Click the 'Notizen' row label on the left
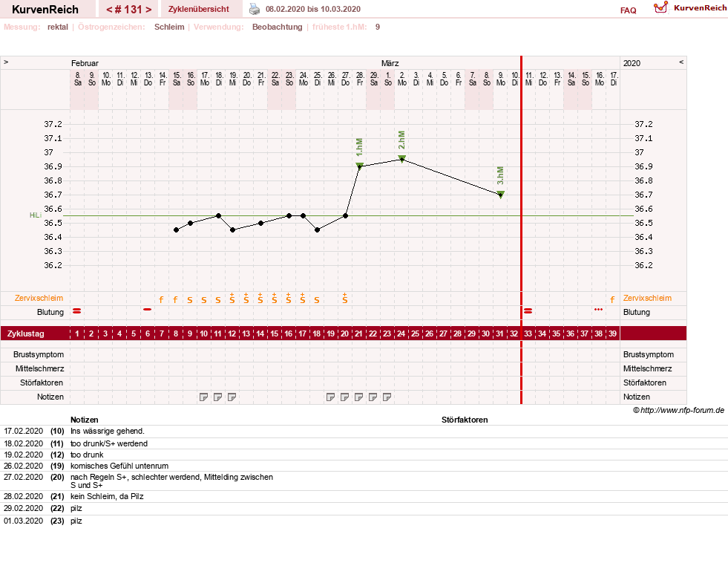The width and height of the screenshot is (728, 563). [x=50, y=397]
